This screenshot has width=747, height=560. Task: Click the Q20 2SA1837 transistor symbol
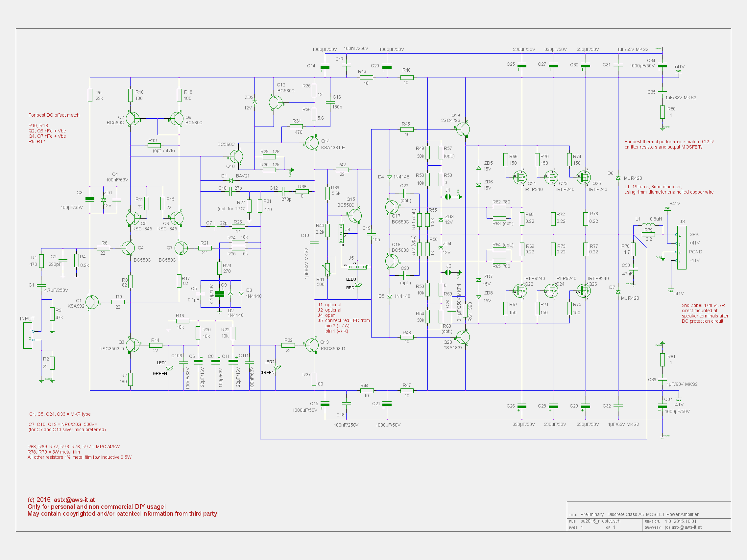[x=463, y=337]
